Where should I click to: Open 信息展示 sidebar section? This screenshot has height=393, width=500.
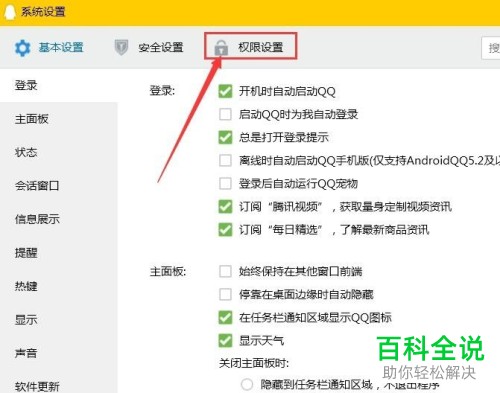(x=37, y=219)
